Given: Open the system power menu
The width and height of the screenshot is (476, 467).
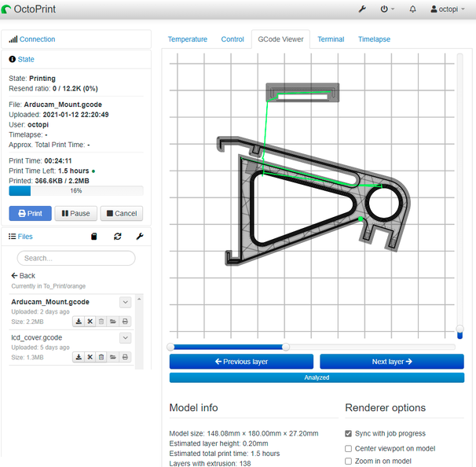Looking at the screenshot, I should (x=387, y=9).
